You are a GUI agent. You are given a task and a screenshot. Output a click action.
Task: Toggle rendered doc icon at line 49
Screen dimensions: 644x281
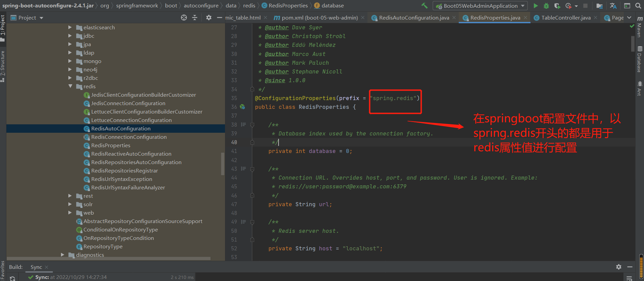[x=243, y=222]
